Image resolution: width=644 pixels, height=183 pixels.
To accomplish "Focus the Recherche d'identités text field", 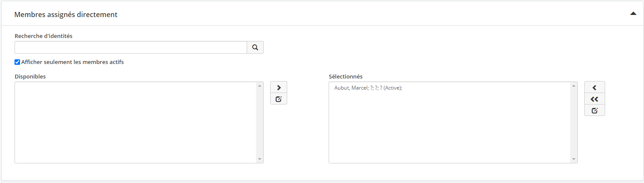I will pos(131,47).
